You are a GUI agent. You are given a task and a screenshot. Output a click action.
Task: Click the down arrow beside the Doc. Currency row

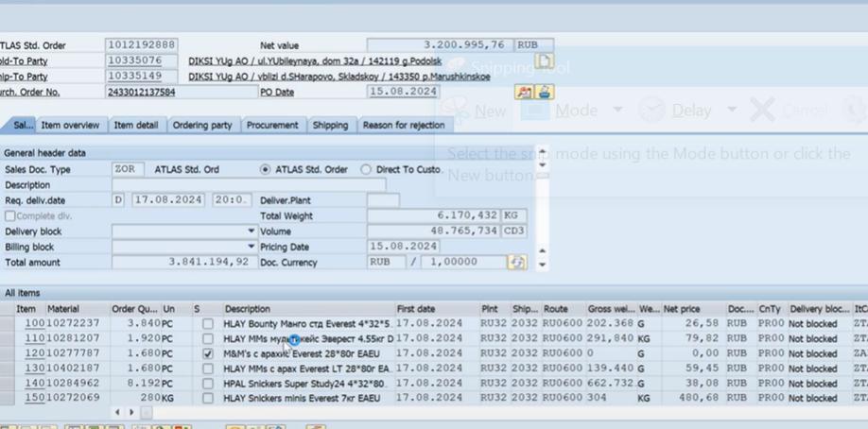point(543,265)
